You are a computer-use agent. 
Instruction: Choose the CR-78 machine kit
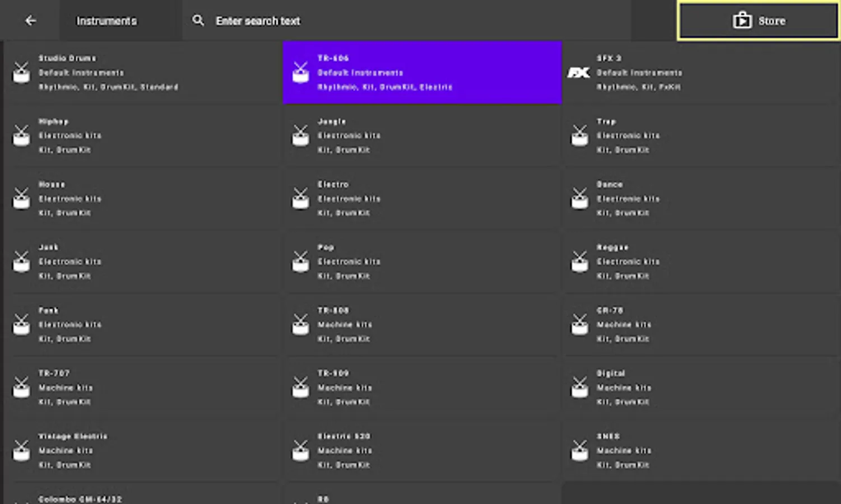[700, 325]
